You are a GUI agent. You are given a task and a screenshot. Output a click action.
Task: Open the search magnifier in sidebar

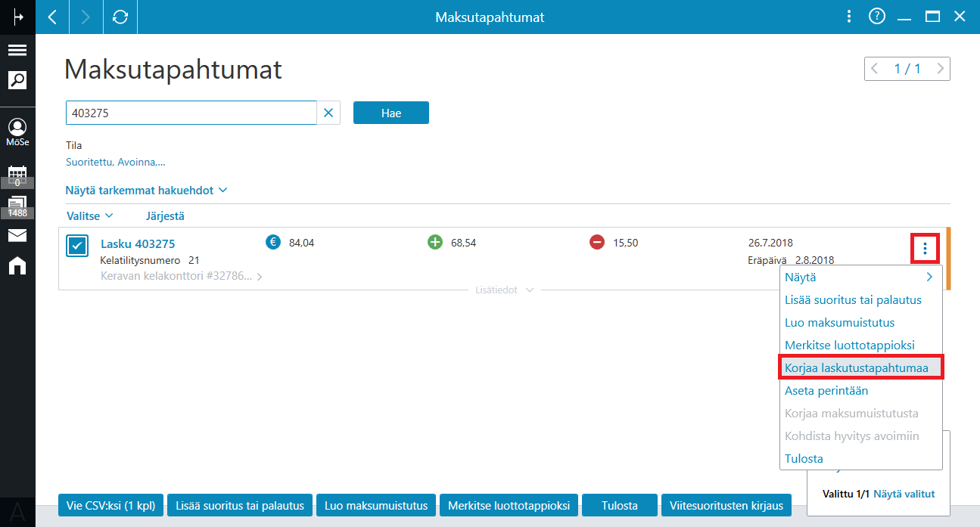(17, 79)
